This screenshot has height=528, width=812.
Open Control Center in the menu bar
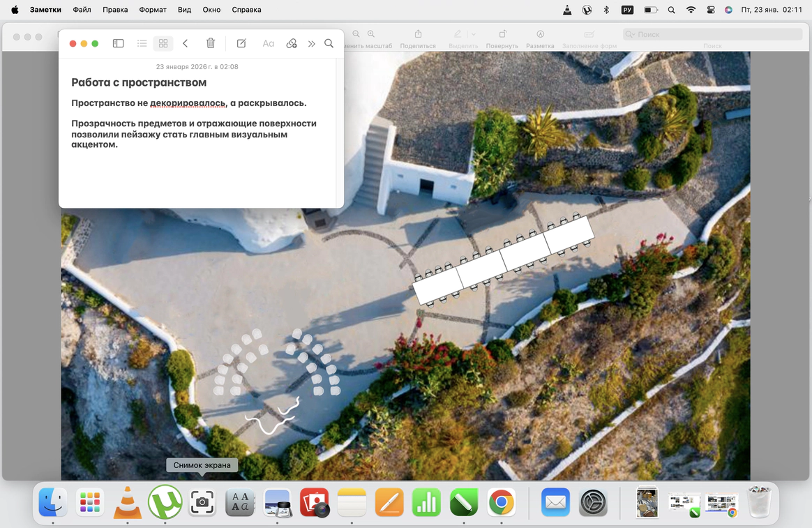click(711, 10)
